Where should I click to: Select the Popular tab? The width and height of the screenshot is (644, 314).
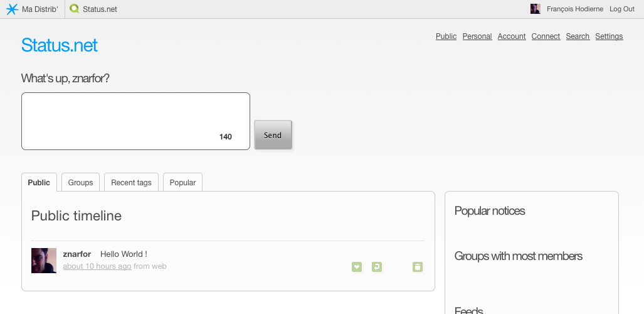[x=182, y=182]
